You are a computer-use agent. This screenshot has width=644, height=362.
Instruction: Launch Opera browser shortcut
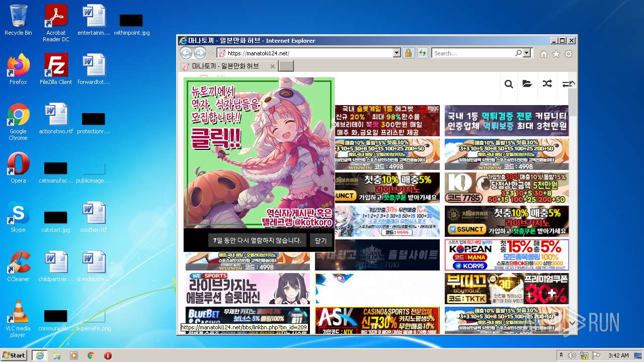[x=18, y=167]
